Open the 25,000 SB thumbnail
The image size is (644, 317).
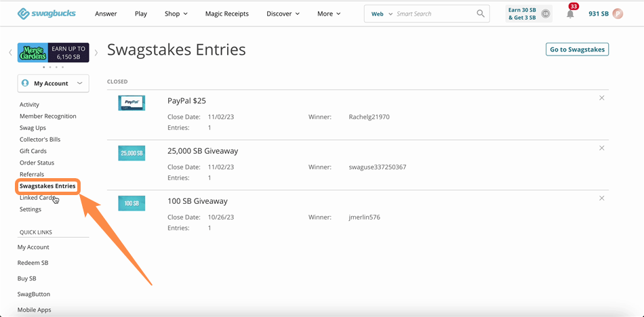click(132, 153)
